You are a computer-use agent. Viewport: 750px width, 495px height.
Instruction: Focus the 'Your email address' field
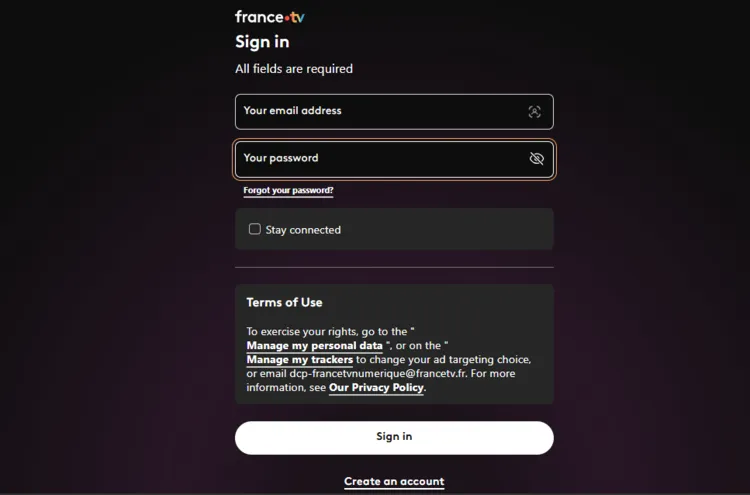[x=380, y=112]
